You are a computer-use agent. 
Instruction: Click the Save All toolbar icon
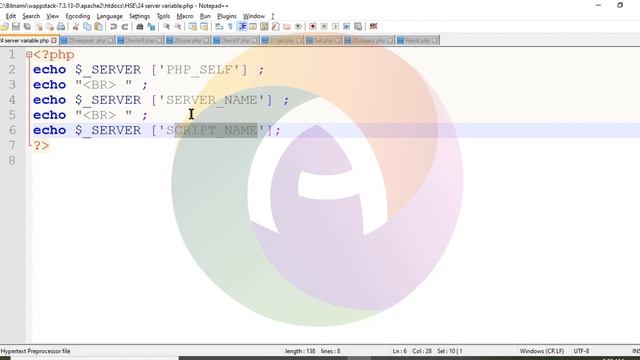click(27, 27)
